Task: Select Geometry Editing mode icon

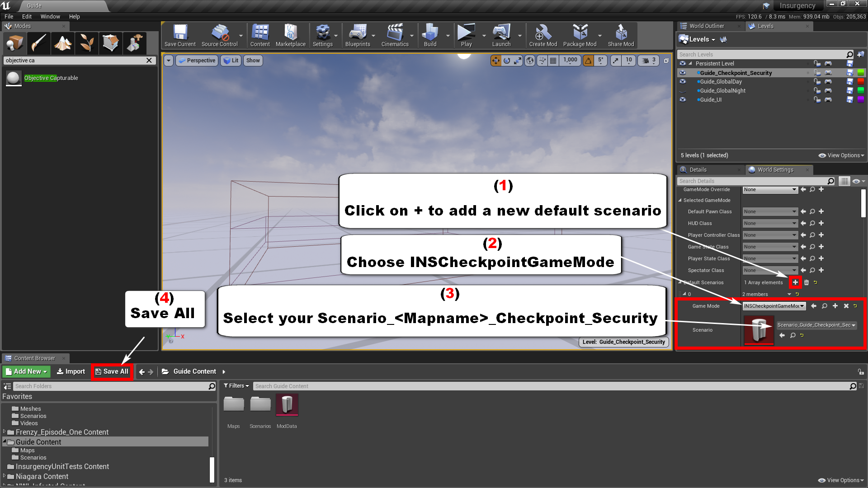Action: [x=110, y=43]
